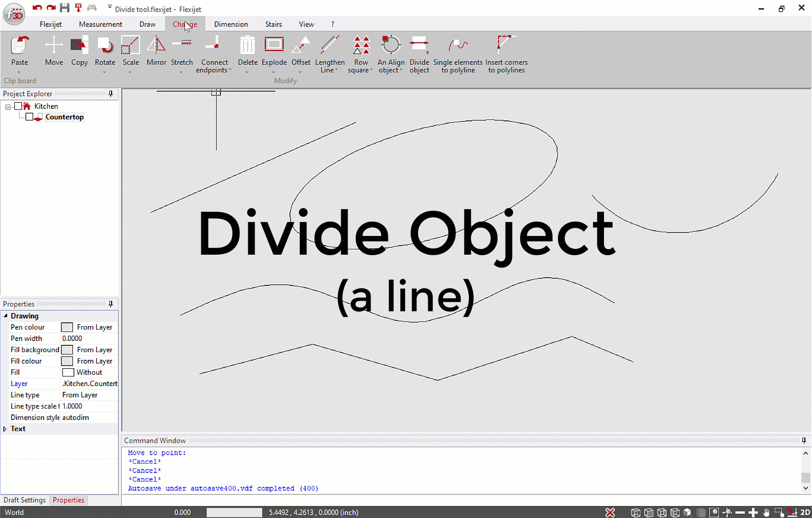Image resolution: width=812 pixels, height=518 pixels.
Task: Open the Paste dropdown arrow
Action: [19, 71]
